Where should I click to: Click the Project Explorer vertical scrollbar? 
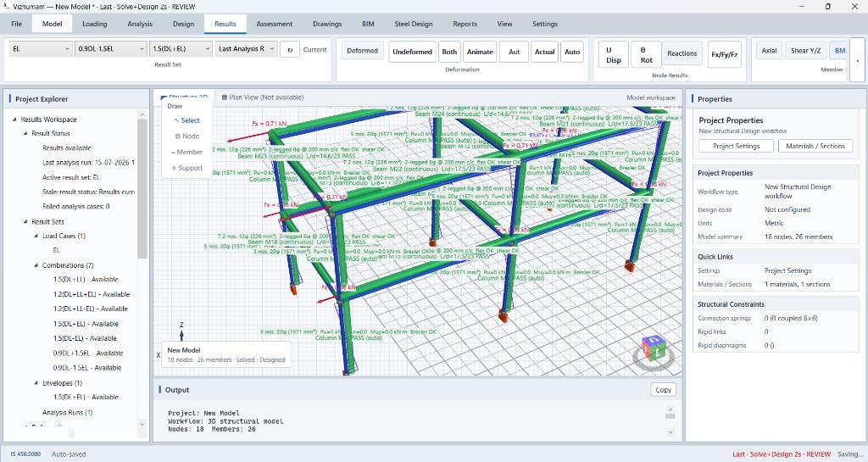tap(142, 188)
